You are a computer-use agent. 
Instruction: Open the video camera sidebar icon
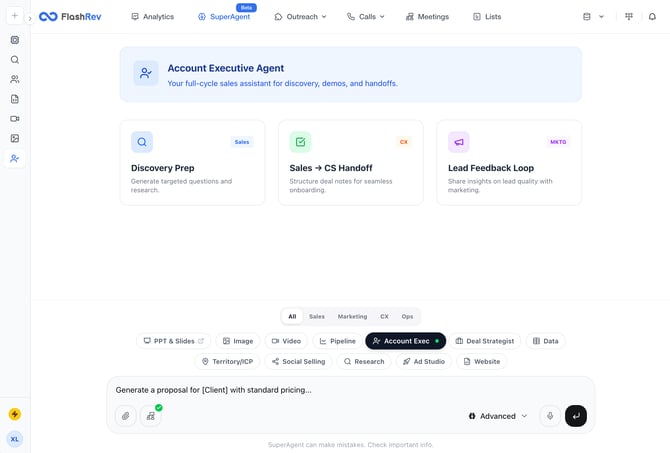15,119
